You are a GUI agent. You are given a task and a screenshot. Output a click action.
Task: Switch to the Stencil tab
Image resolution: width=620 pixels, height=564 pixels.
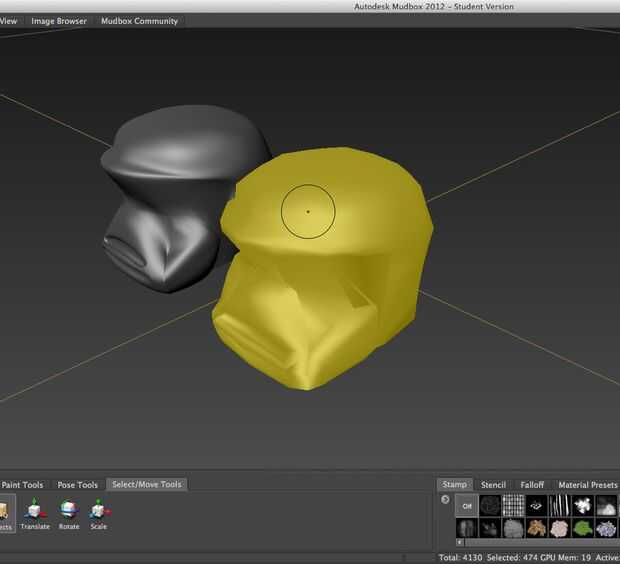[x=493, y=485]
